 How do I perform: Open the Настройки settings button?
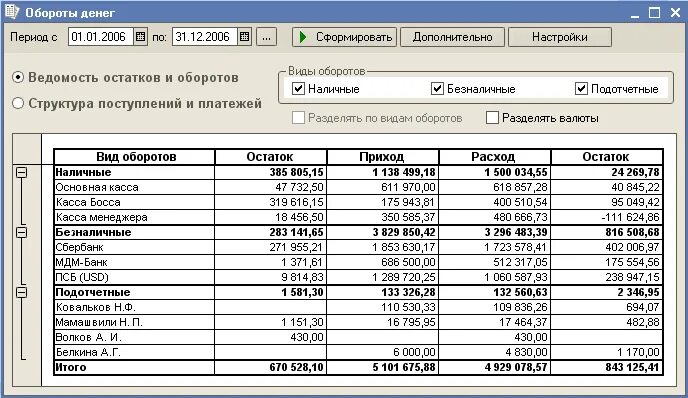(560, 37)
